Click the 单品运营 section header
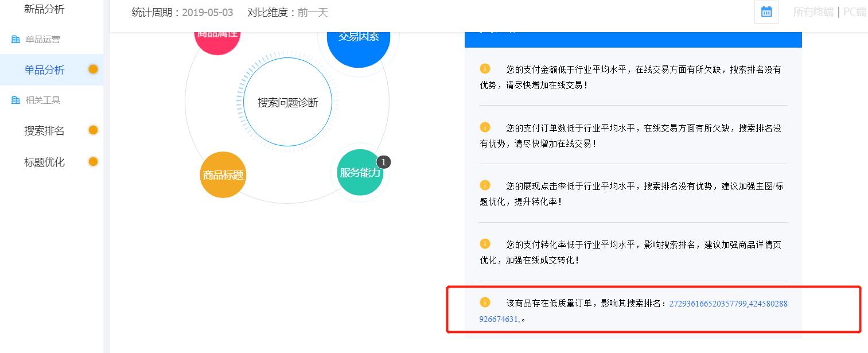 pos(42,40)
